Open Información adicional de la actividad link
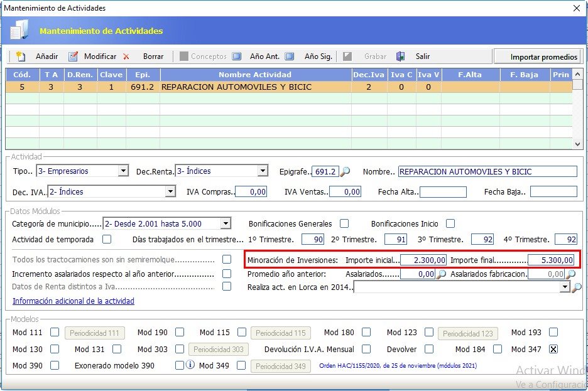588x391 pixels. coord(73,301)
